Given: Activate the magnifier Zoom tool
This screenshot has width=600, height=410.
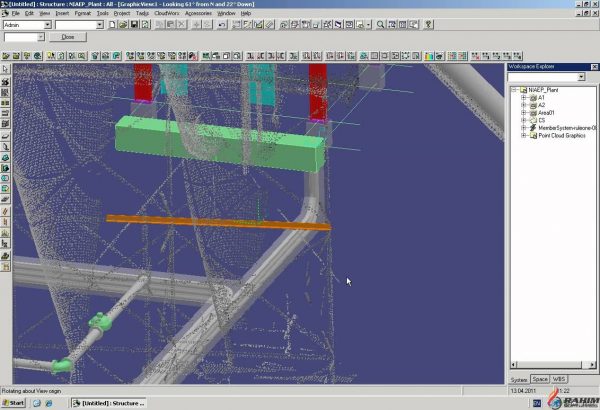Looking at the screenshot, I should pos(380,25).
